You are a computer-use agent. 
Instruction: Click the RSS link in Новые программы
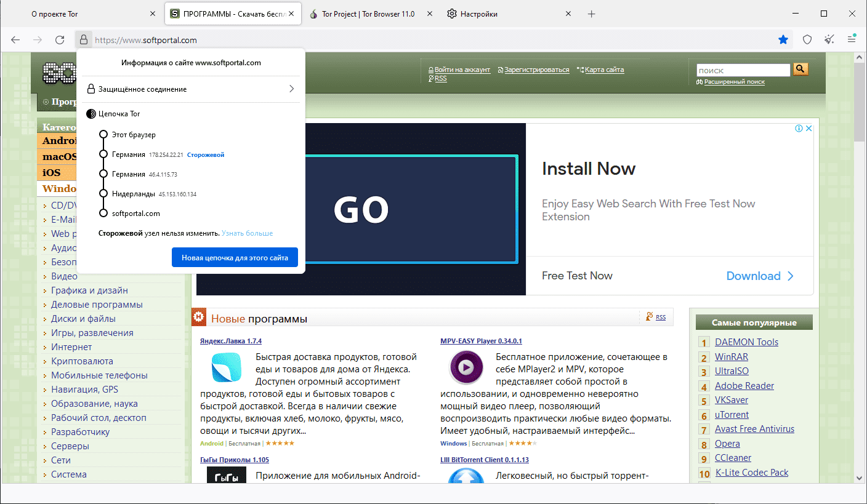[x=661, y=318]
